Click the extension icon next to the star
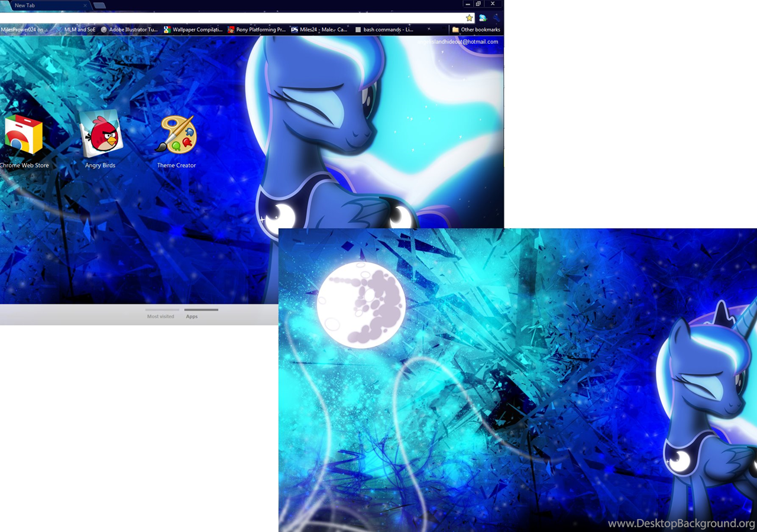This screenshot has width=757, height=532. click(483, 18)
